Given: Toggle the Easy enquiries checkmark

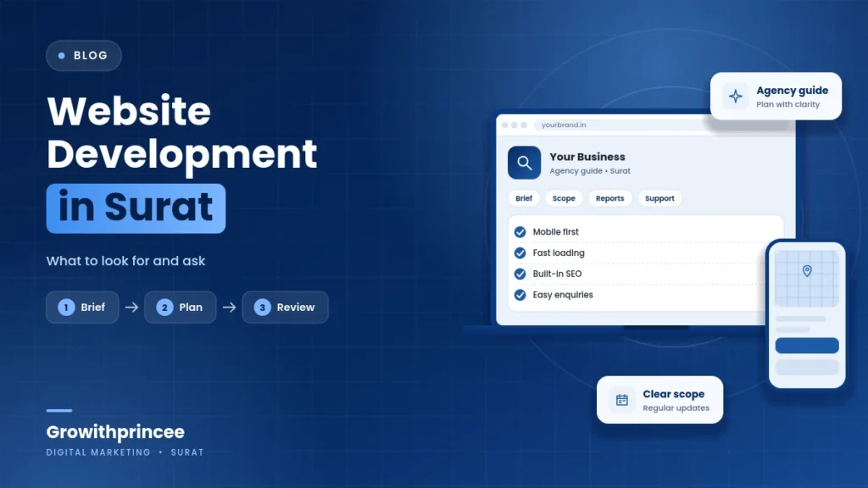Looking at the screenshot, I should tap(520, 295).
